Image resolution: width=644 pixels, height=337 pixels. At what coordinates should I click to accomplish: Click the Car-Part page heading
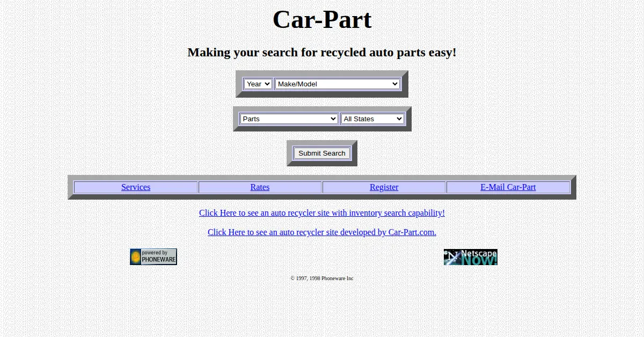tap(322, 20)
